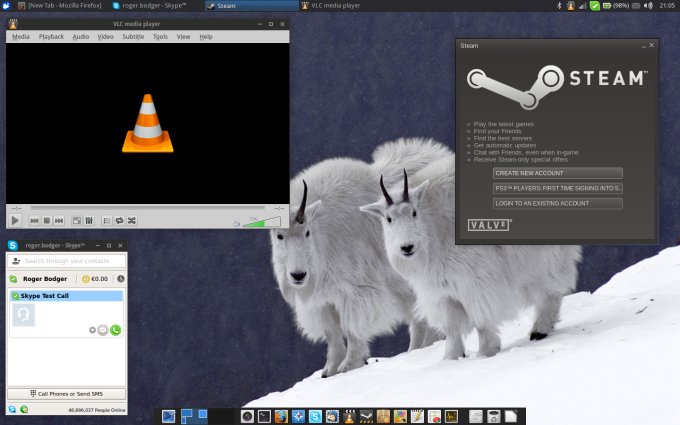The image size is (680, 425).
Task: Call Skype Test Call with green button
Action: pyautogui.click(x=116, y=329)
